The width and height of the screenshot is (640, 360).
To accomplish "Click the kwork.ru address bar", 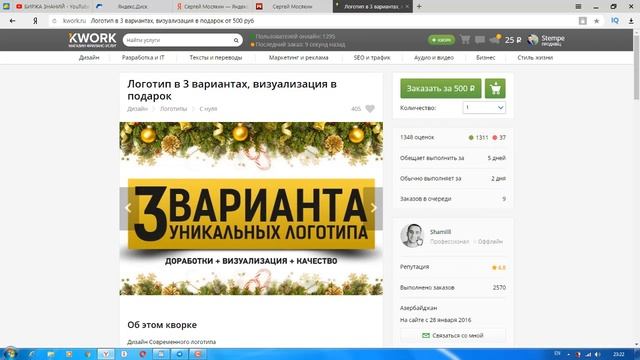I will (x=310, y=21).
